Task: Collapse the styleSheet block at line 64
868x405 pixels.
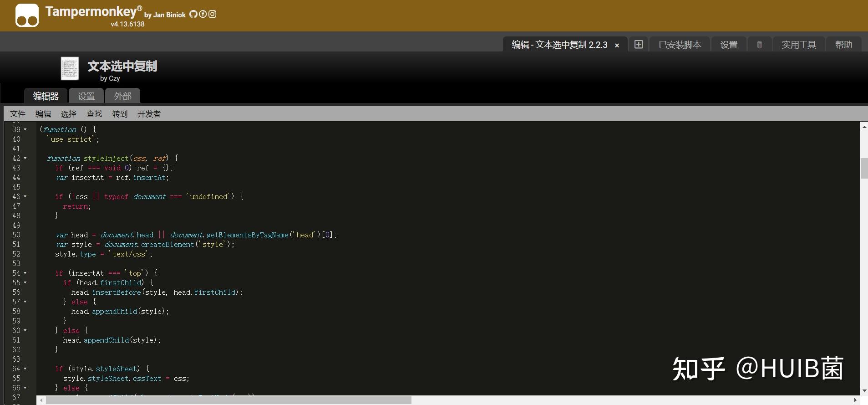Action: click(x=25, y=369)
